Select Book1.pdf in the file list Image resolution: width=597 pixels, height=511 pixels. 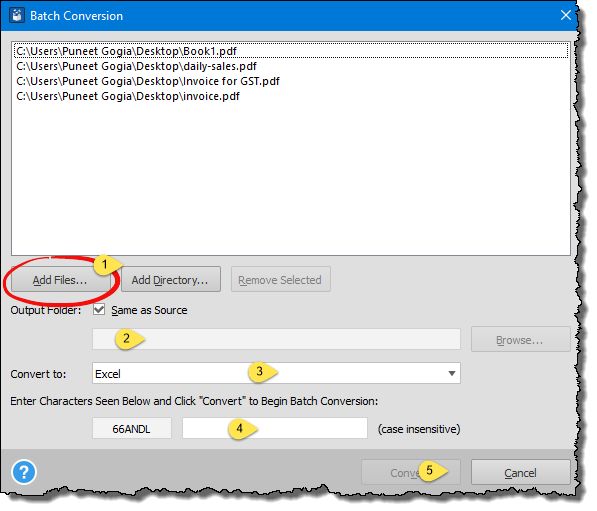point(291,51)
